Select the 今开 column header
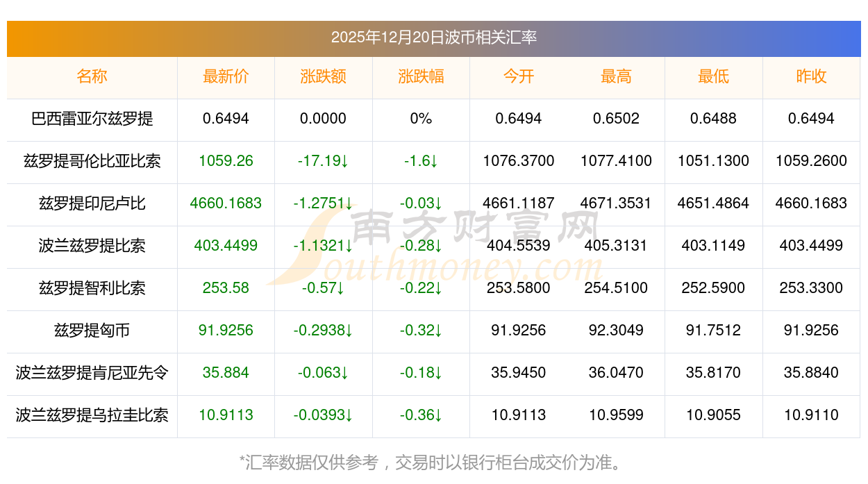 coord(519,76)
